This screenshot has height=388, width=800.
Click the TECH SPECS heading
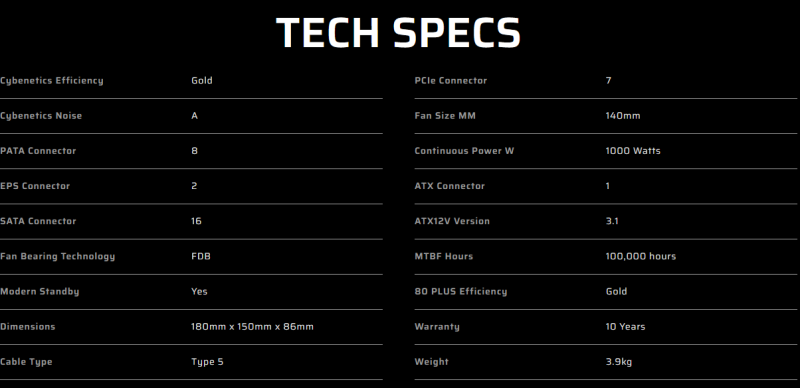[x=398, y=33]
